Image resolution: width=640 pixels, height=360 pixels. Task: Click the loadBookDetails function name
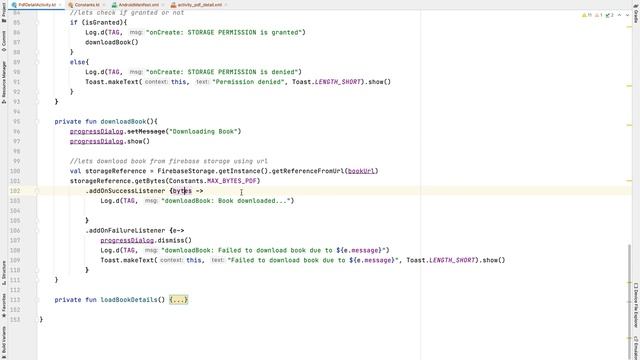coord(129,300)
